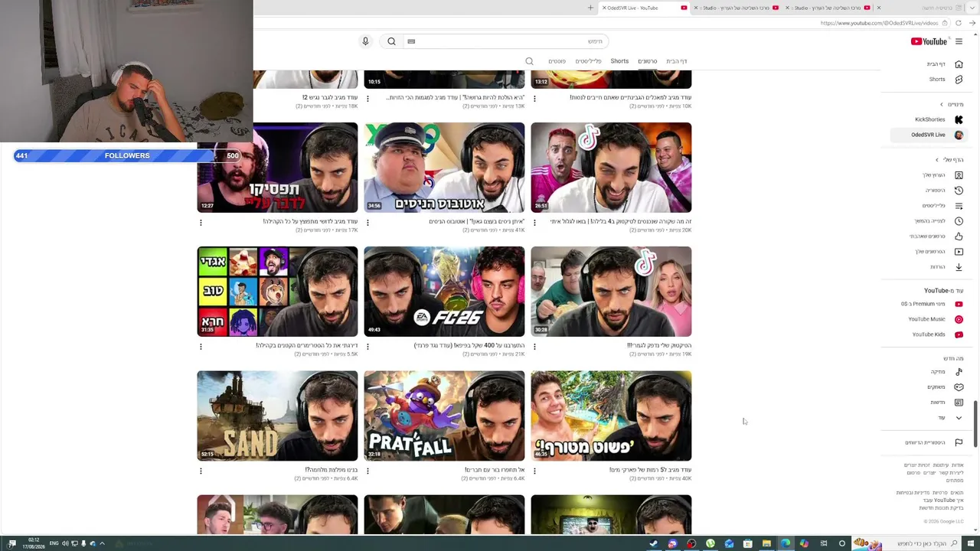
Task: Search with the microphone voice icon
Action: coord(365,41)
